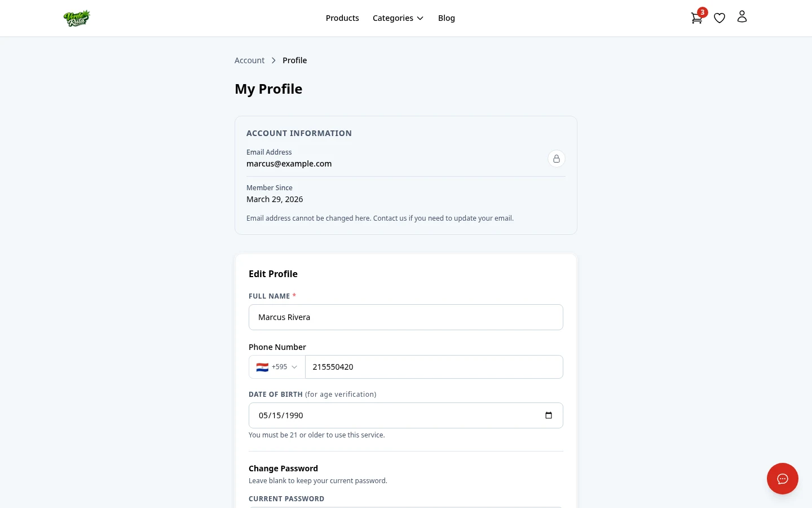Screen dimensions: 812x508
Task: Click the Account breadcrumb link
Action: point(249,60)
